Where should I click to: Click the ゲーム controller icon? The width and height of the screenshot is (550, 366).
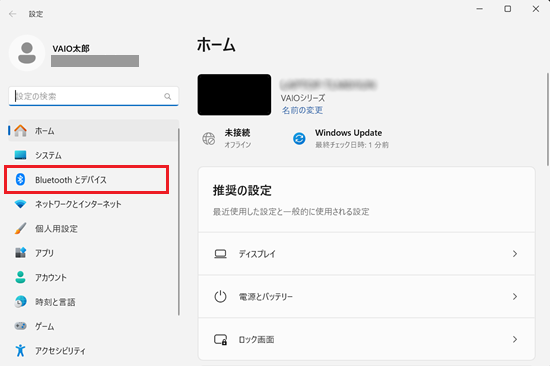click(20, 326)
